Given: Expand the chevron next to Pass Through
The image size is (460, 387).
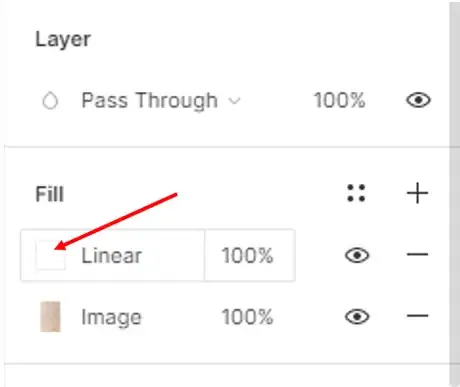Looking at the screenshot, I should click(235, 101).
